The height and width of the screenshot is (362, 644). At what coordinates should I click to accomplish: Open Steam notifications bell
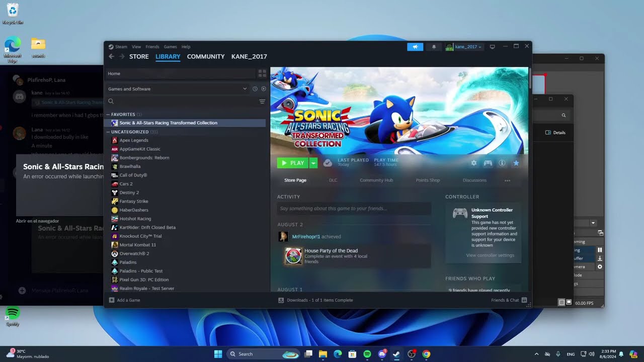click(434, 47)
